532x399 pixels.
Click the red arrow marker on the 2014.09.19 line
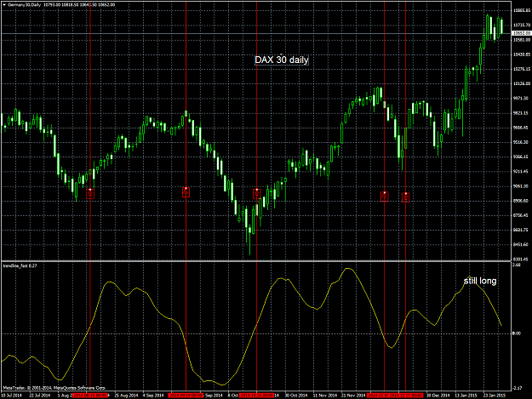tap(186, 192)
